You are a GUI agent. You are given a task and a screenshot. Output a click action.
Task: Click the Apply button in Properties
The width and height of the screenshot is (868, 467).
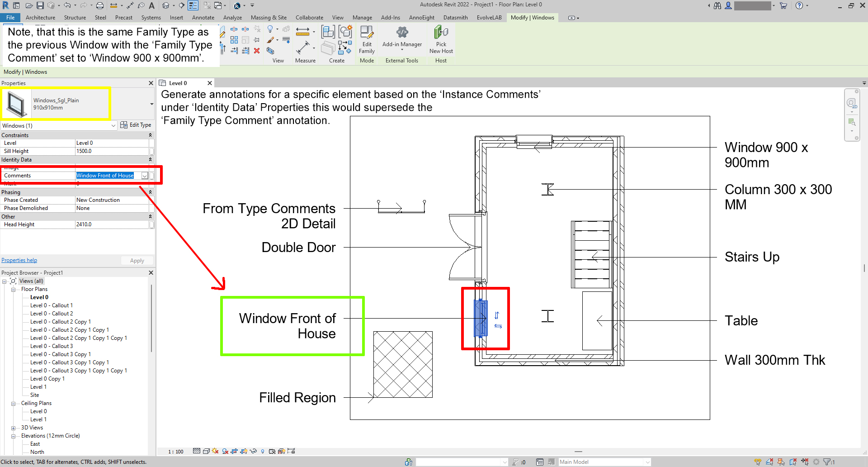tap(137, 261)
